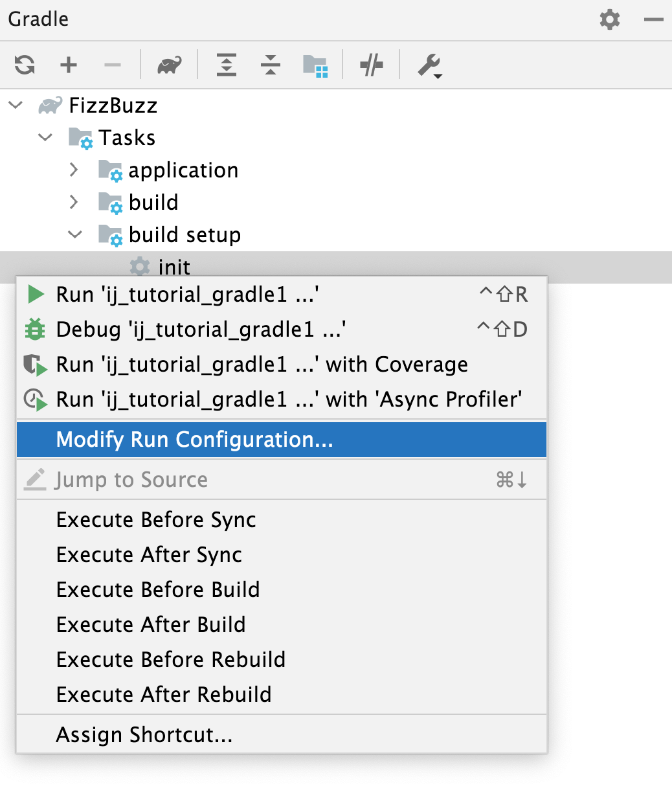
Task: Toggle Gradle offline mode
Action: point(371,65)
